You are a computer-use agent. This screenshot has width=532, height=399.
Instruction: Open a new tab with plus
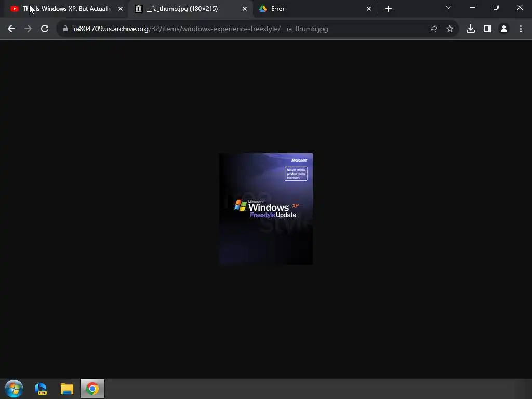tap(389, 9)
